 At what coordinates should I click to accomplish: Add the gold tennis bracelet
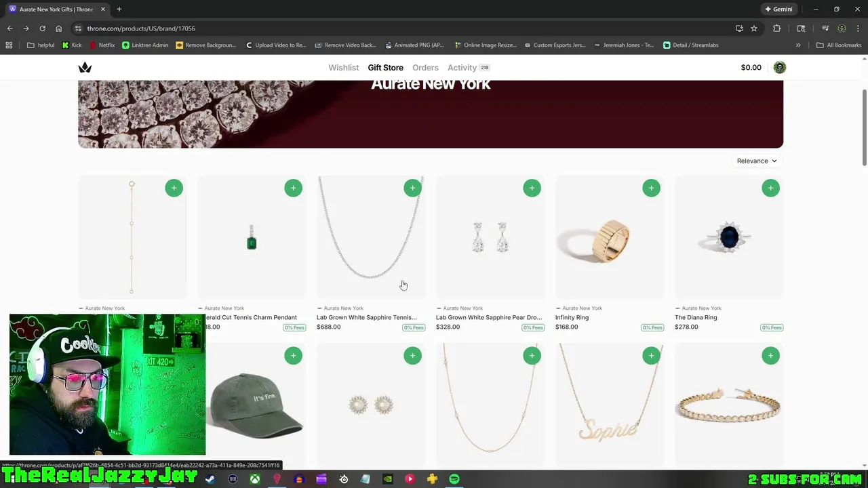770,355
